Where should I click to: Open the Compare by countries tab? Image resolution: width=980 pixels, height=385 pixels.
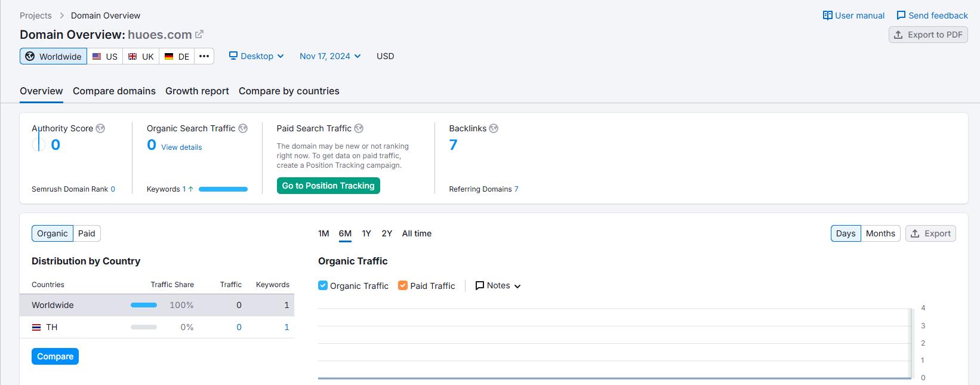pyautogui.click(x=289, y=91)
